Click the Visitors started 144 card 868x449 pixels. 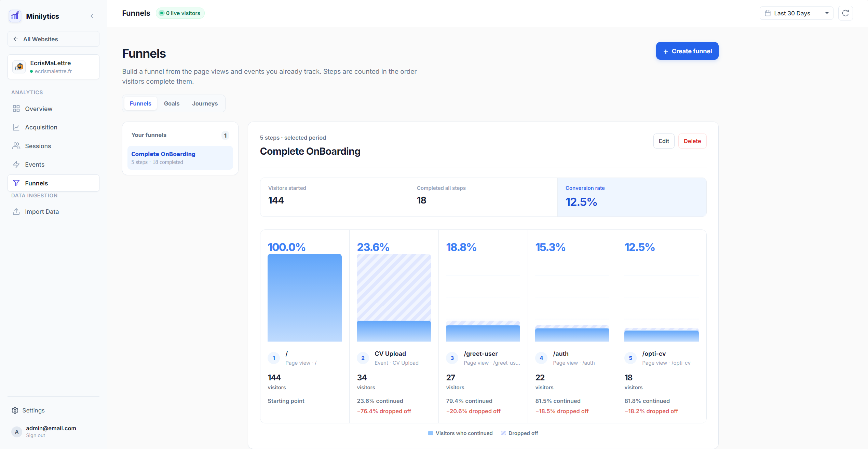tap(334, 197)
